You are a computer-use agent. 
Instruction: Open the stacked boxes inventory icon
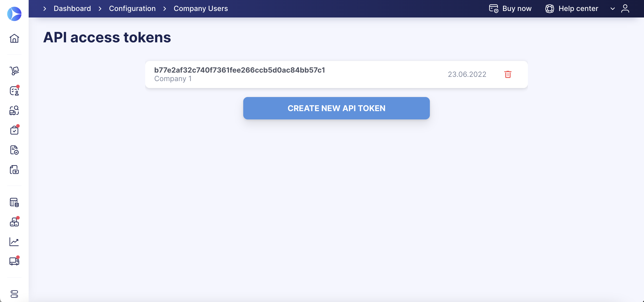point(14,222)
